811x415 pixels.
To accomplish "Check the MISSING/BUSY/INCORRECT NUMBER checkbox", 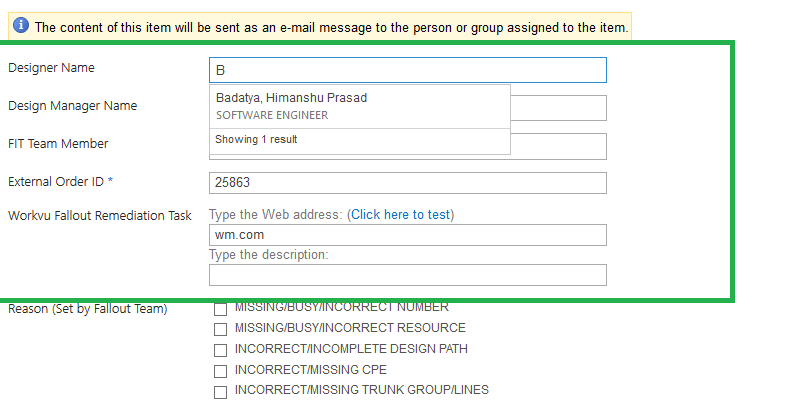I will pyautogui.click(x=220, y=309).
